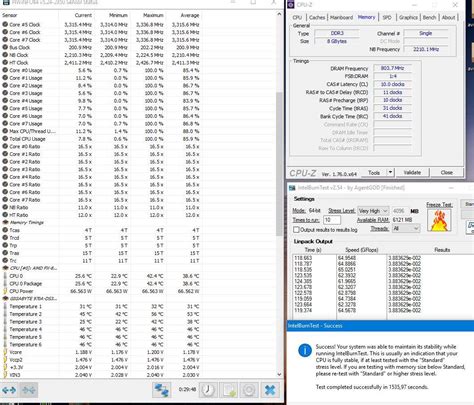The image size is (474, 405).
Task: Open the About tab in CPU-Z
Action: coord(448,17)
